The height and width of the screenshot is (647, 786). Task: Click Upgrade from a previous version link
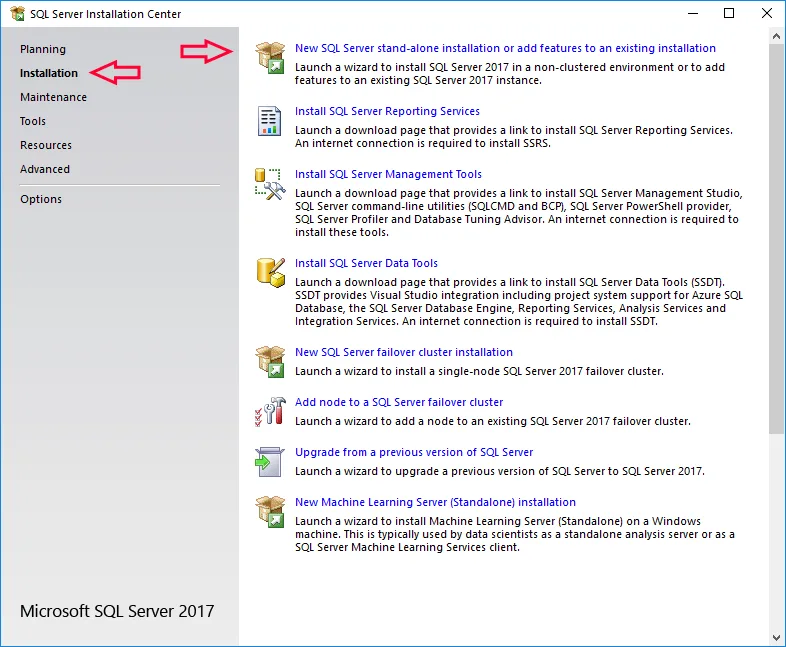pos(414,453)
